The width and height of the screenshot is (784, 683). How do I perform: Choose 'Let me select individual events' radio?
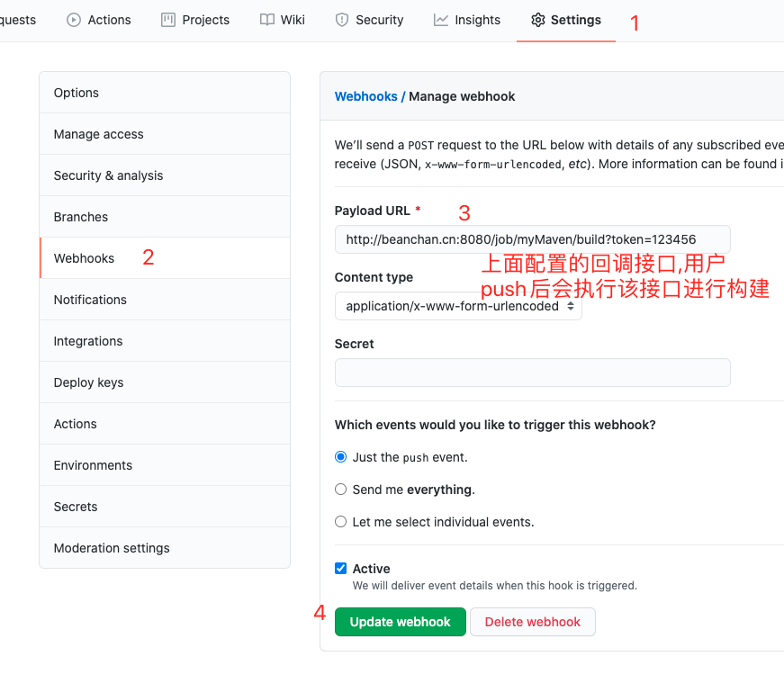[340, 522]
